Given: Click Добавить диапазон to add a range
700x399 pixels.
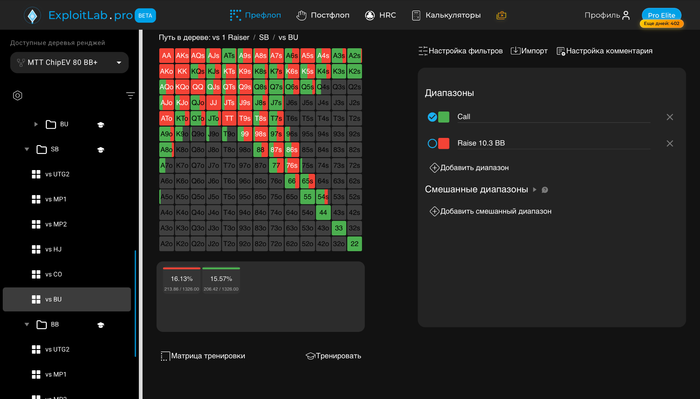Looking at the screenshot, I should point(469,168).
